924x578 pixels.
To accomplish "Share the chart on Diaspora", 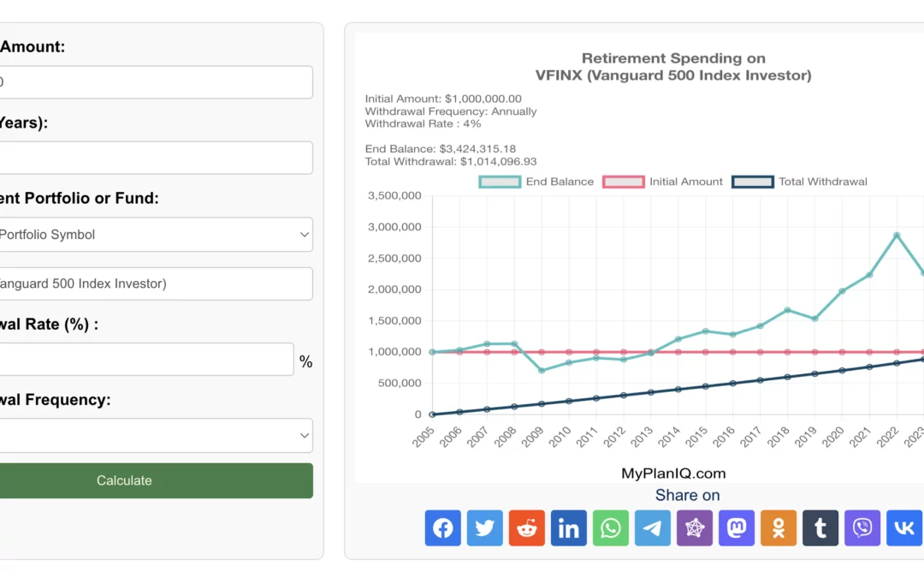I will click(694, 527).
